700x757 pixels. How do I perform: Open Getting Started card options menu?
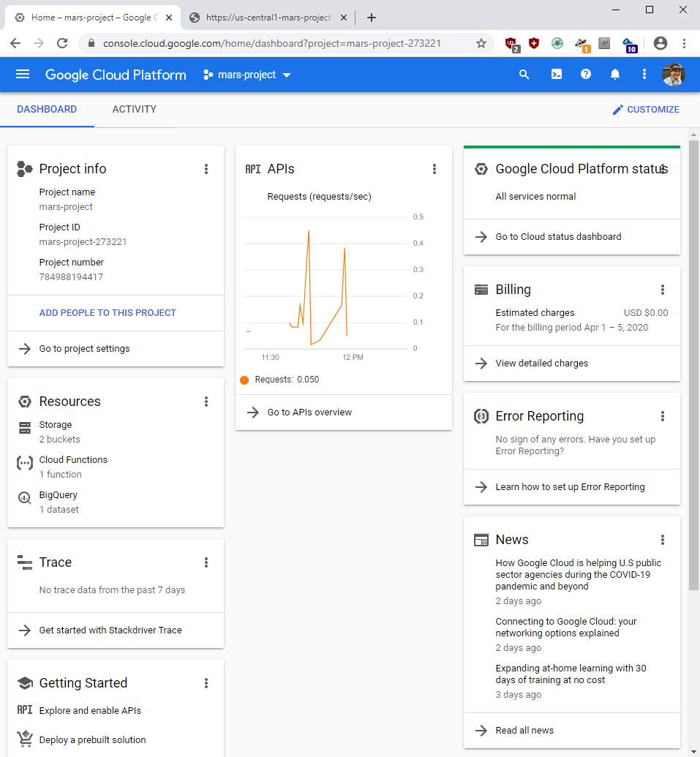[206, 683]
